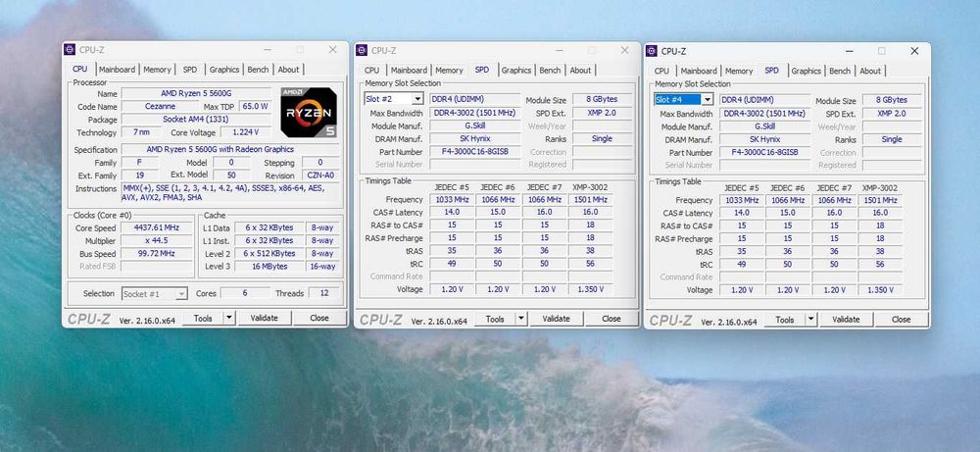This screenshot has height=452, width=980.
Task: Expand the Tools arrow in the middle window
Action: pos(521,319)
